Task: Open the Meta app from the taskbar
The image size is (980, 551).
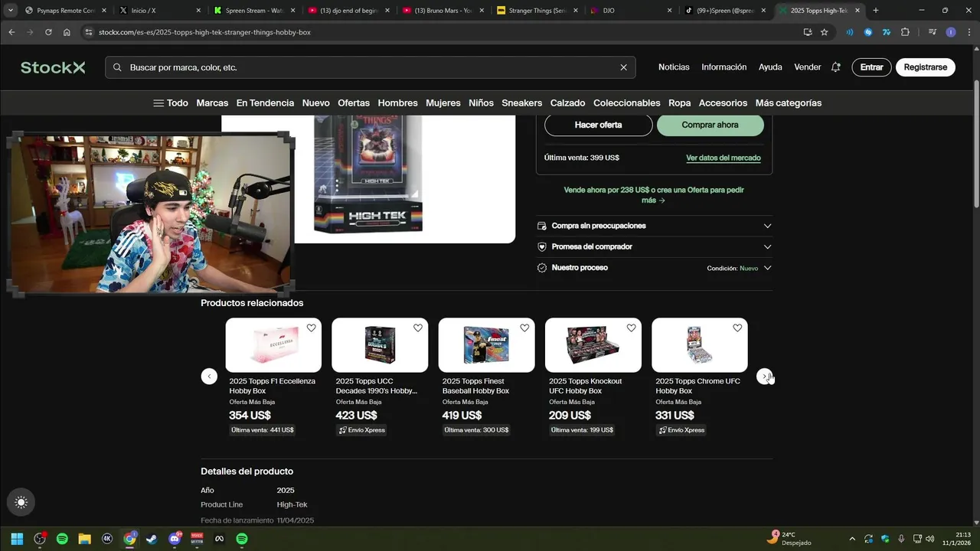Action: [219, 539]
